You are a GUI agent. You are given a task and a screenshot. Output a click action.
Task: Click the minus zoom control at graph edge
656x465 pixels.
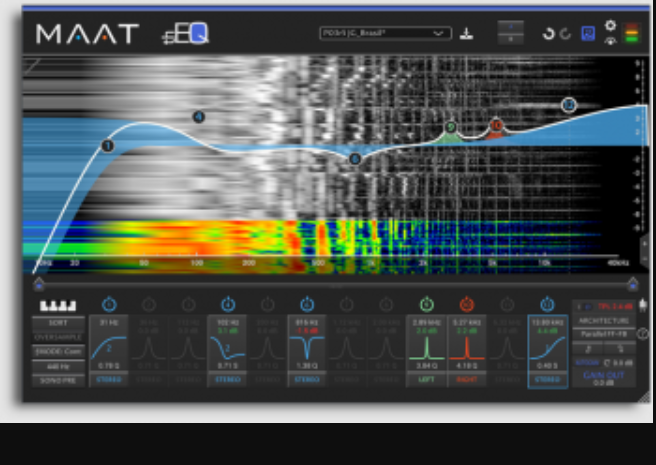[645, 258]
